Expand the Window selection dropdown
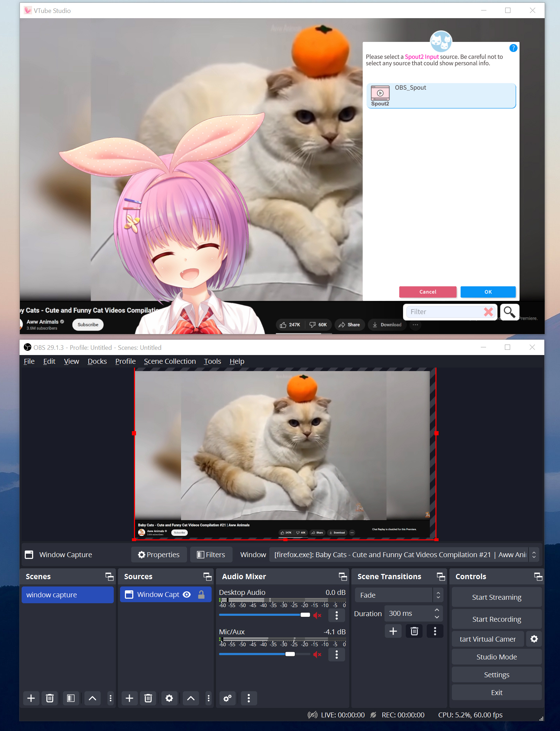Viewport: 560px width, 731px height. [534, 554]
